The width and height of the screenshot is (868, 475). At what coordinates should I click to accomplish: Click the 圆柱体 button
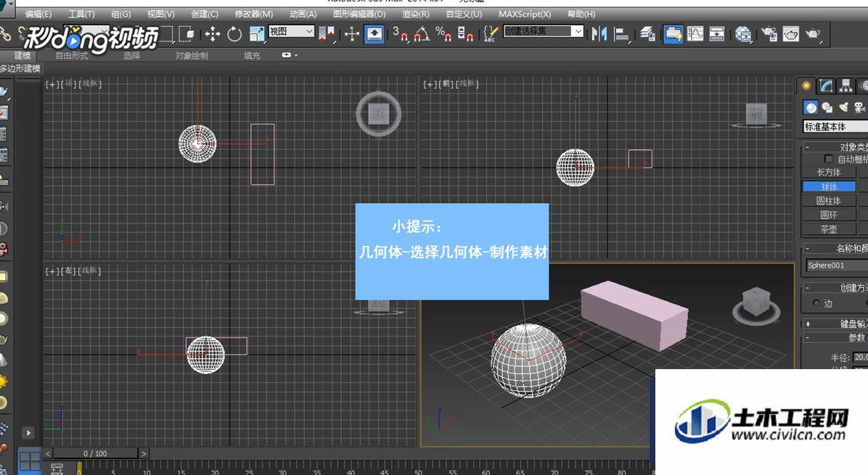pyautogui.click(x=829, y=201)
